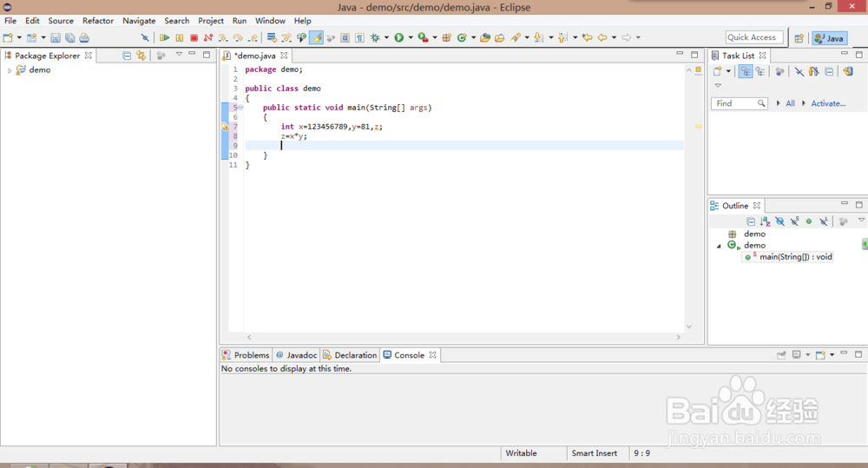Viewport: 868px width, 468px height.
Task: Open New Java Class dropdown arrow
Action: tap(473, 37)
